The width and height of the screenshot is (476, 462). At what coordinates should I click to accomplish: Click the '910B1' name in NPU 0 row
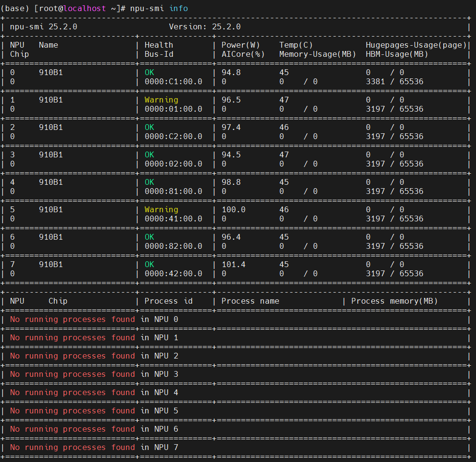coord(50,73)
